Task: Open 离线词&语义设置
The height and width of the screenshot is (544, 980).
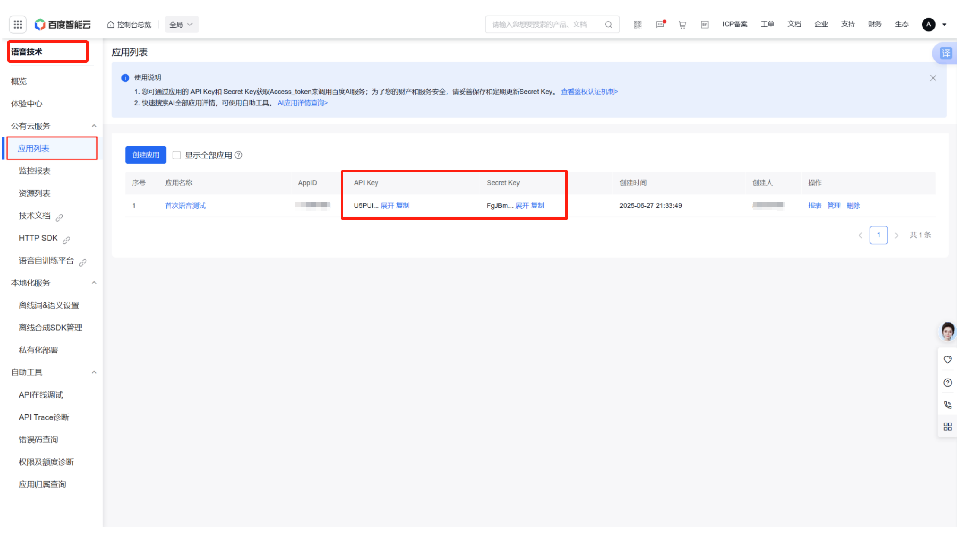Action: click(x=49, y=305)
